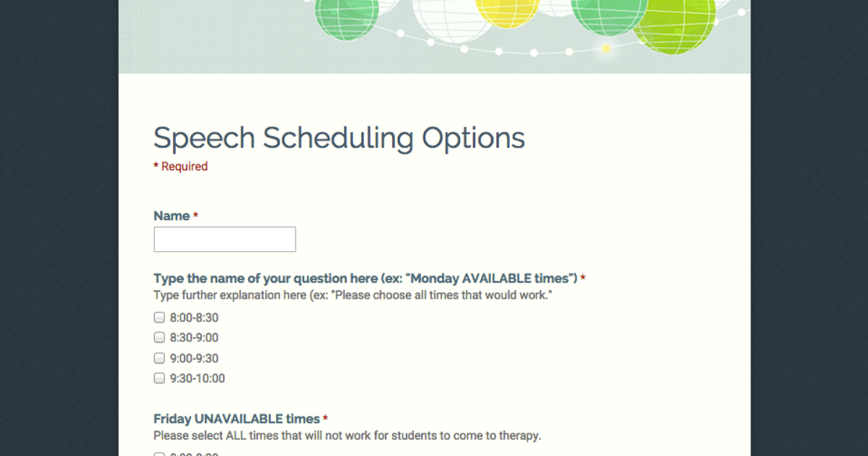
Task: Click the Speech Scheduling Options title
Action: [x=339, y=138]
